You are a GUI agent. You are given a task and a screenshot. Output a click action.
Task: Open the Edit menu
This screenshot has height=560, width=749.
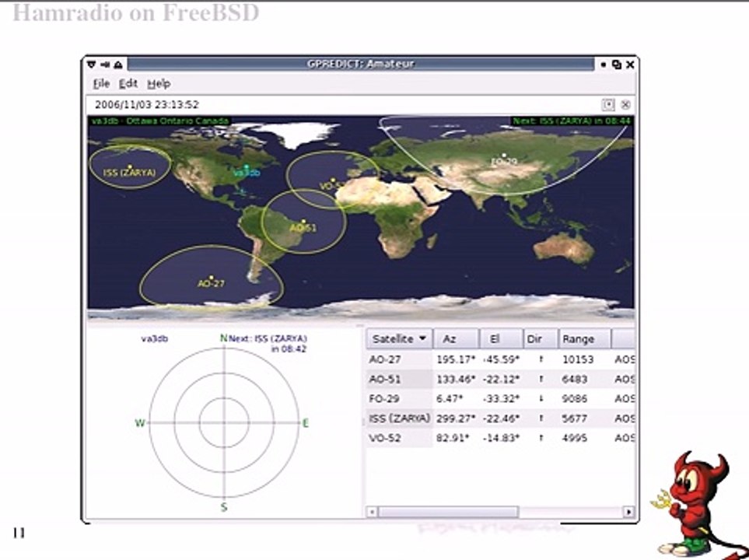tap(128, 84)
